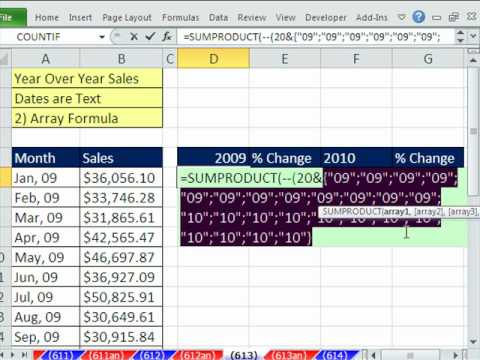Select sales value $33,746.28
Image resolution: width=480 pixels, height=360 pixels.
pos(121,198)
